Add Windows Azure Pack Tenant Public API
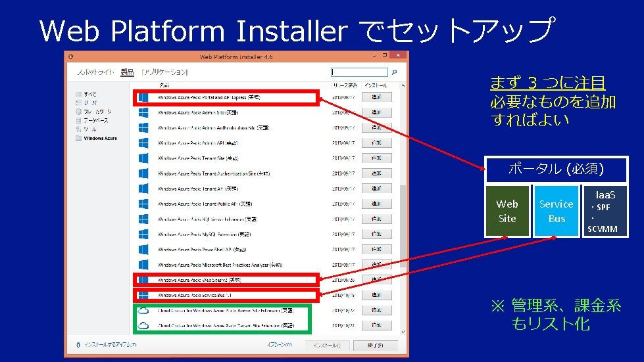Screen dimensions: 644x362 click(377, 204)
